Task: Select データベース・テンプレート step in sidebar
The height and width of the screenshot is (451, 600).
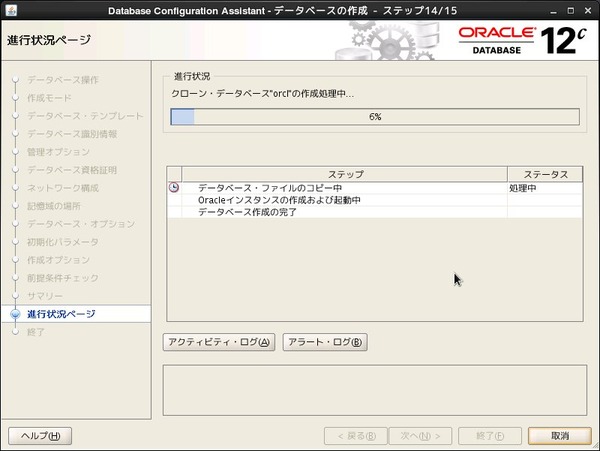Action: (x=85, y=116)
